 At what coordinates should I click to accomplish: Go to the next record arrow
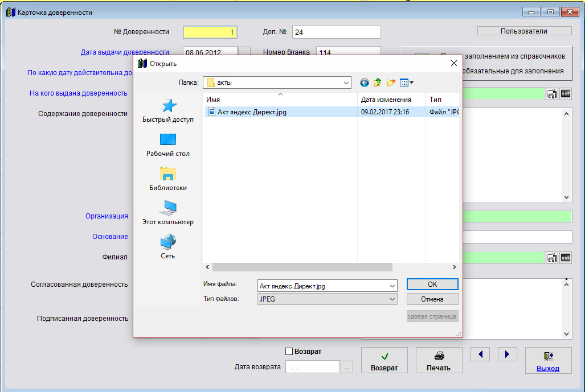pos(507,354)
